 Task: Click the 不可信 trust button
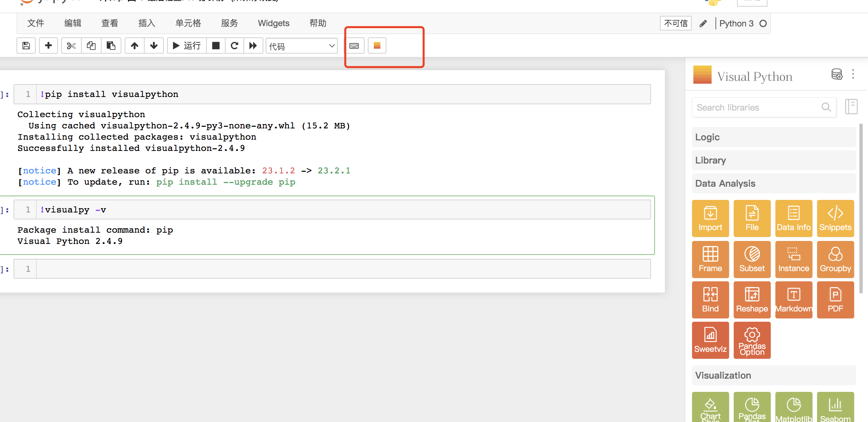(x=675, y=23)
